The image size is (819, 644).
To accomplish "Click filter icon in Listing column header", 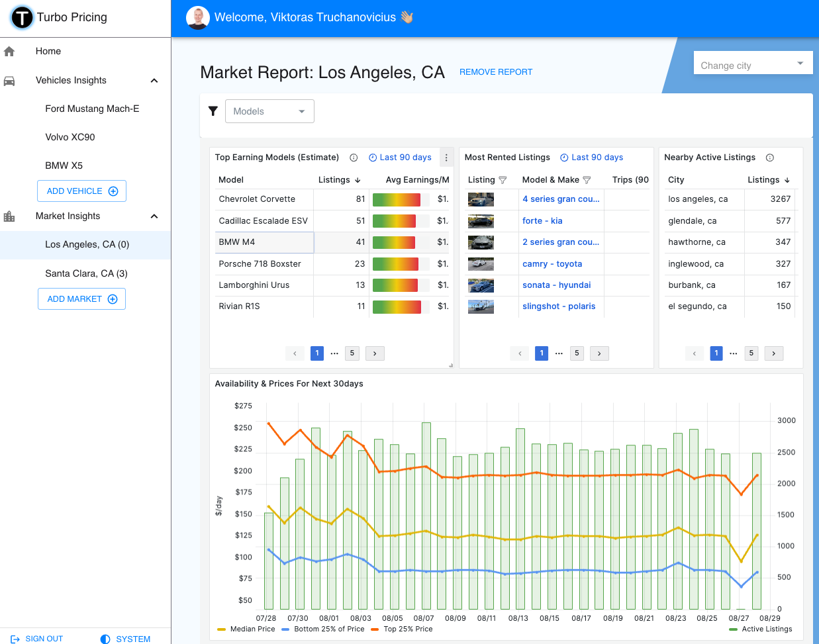I will (x=503, y=180).
